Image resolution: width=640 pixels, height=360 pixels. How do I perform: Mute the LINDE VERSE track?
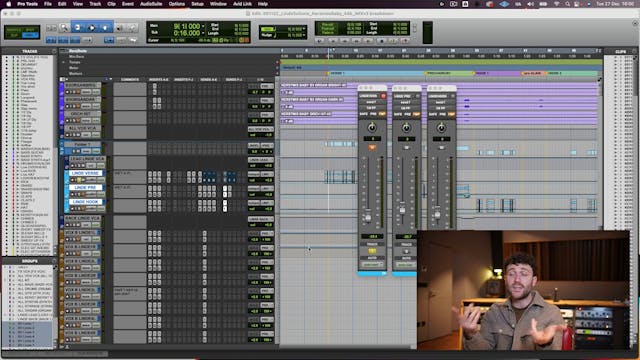tap(82, 180)
